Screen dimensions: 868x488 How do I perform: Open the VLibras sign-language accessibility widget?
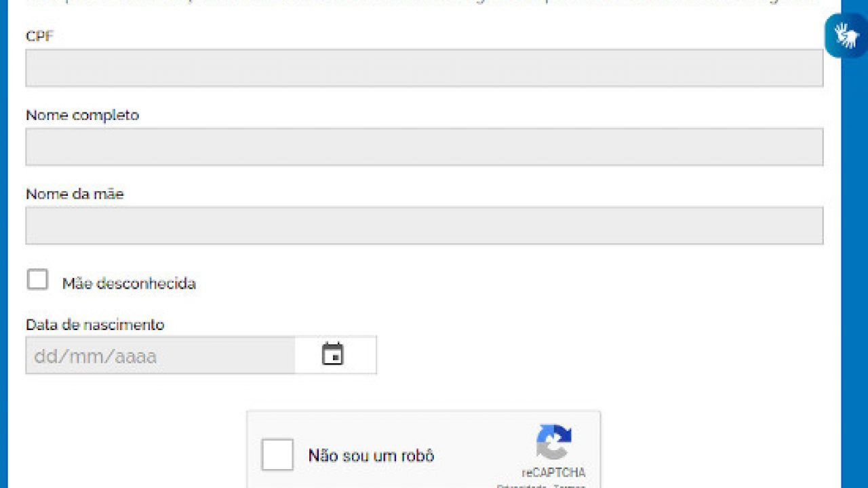point(846,36)
